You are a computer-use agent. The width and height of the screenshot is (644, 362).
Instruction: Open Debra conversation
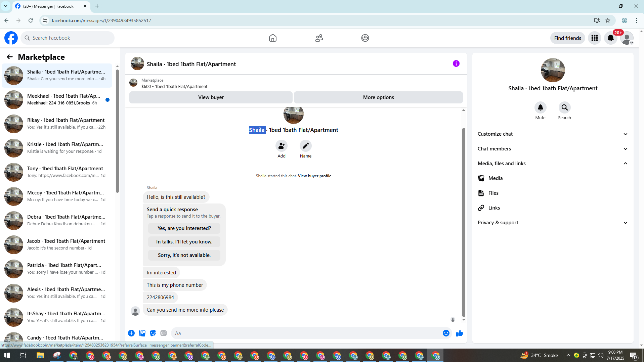[x=57, y=221]
